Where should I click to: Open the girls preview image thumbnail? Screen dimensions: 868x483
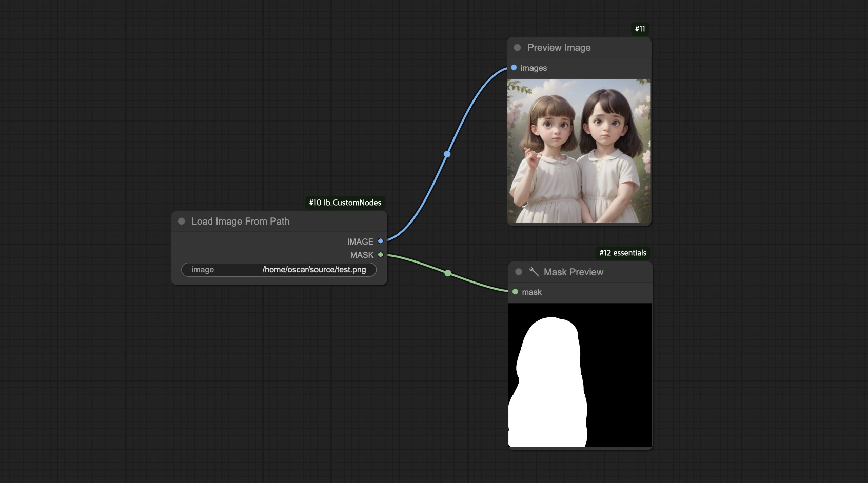tap(579, 151)
